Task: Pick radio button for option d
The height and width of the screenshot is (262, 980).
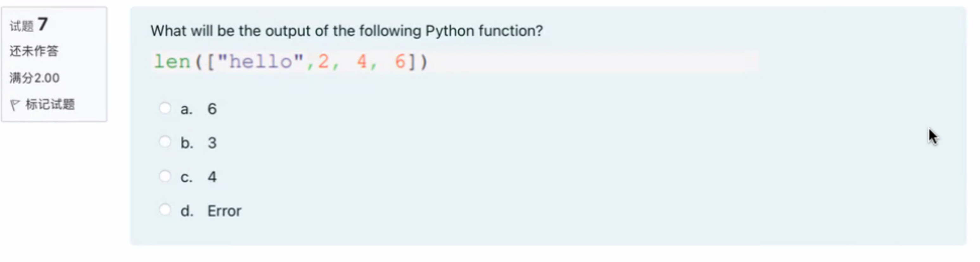Action: (x=165, y=209)
